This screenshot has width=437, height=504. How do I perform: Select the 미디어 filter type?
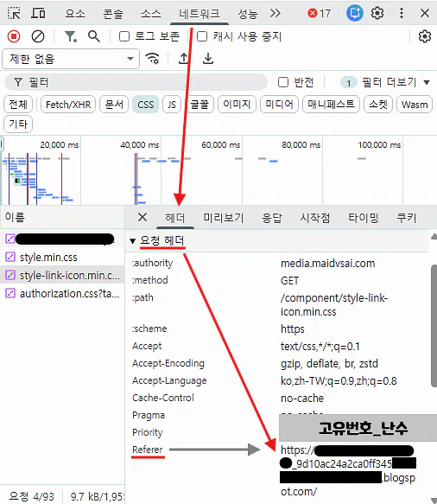click(279, 105)
